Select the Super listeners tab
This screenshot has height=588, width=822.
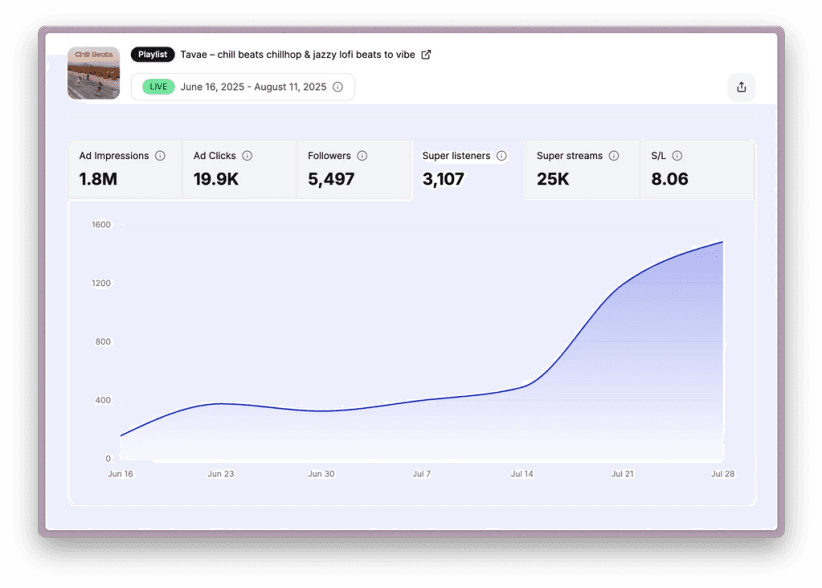(467, 170)
